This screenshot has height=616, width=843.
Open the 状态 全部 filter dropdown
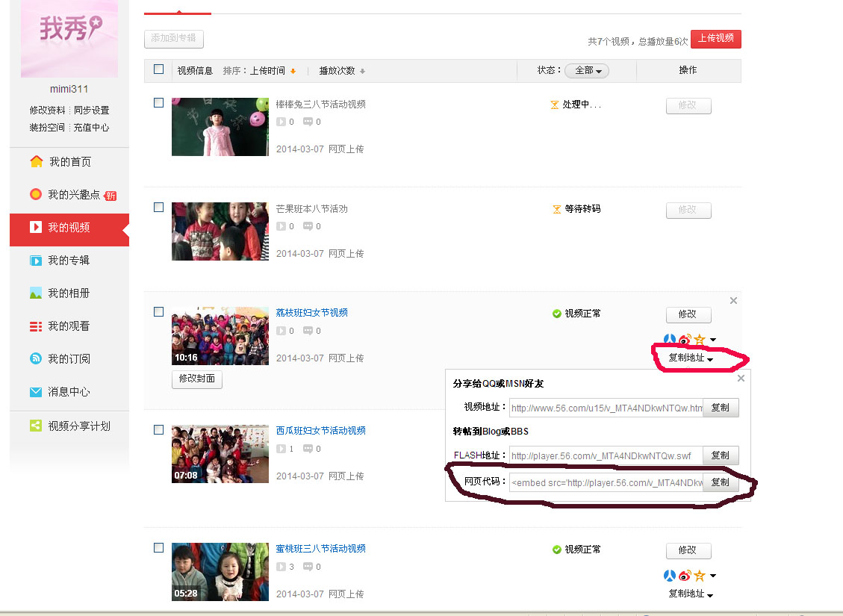tap(587, 70)
